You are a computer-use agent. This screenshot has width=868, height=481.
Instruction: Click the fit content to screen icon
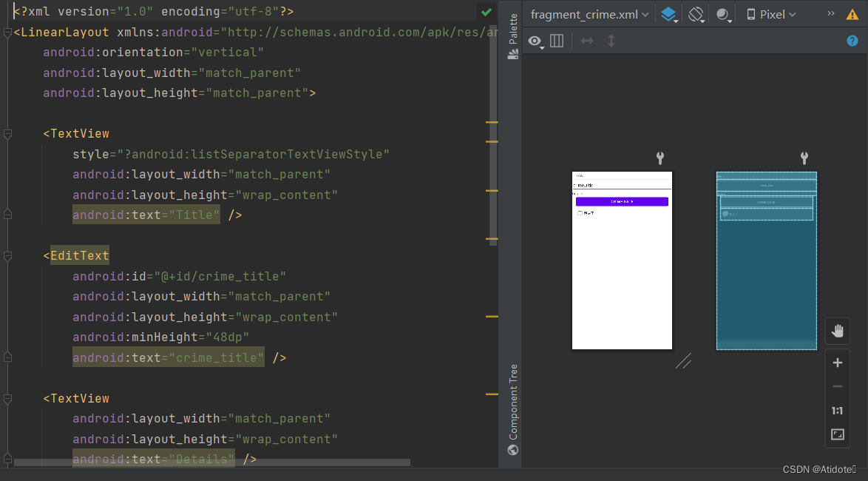837,435
